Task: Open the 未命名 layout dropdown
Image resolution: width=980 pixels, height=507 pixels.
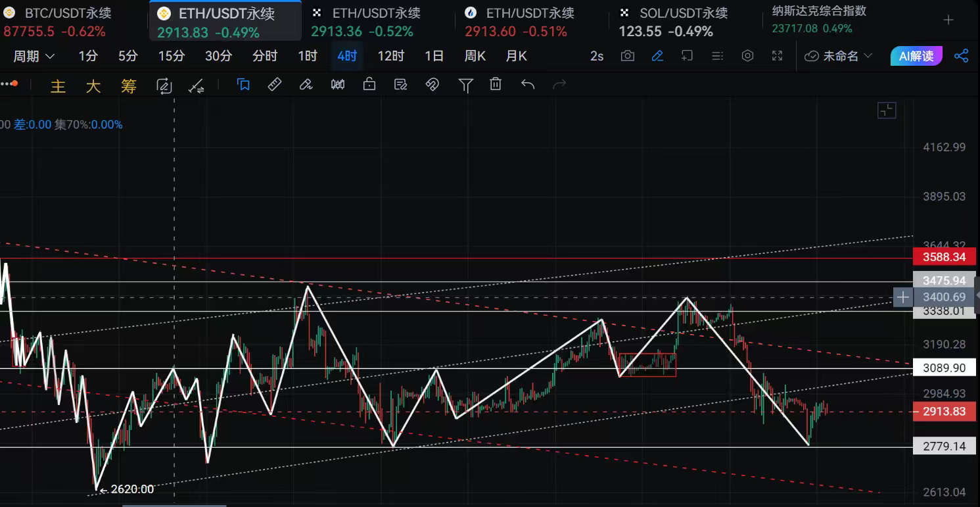Action: point(839,56)
